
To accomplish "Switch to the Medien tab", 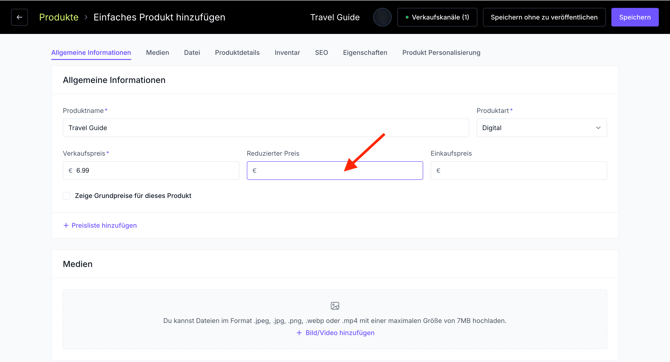I will 157,53.
